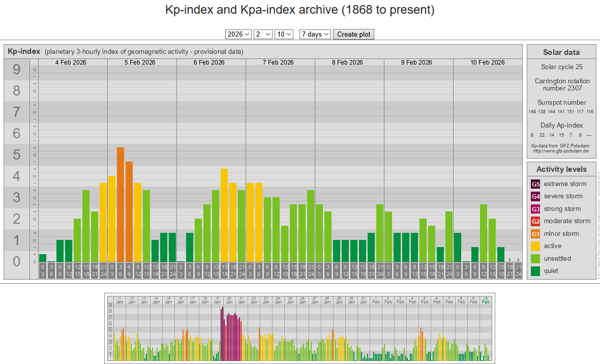Click the G3 strong storm legend icon
The height and width of the screenshot is (364, 600).
pyautogui.click(x=535, y=209)
